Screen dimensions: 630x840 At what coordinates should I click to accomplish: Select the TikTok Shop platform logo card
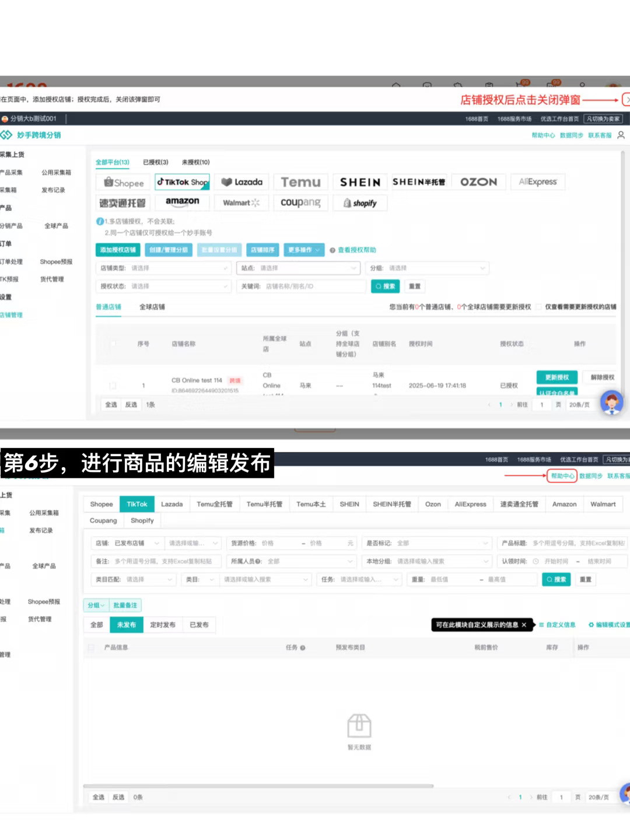click(x=183, y=182)
